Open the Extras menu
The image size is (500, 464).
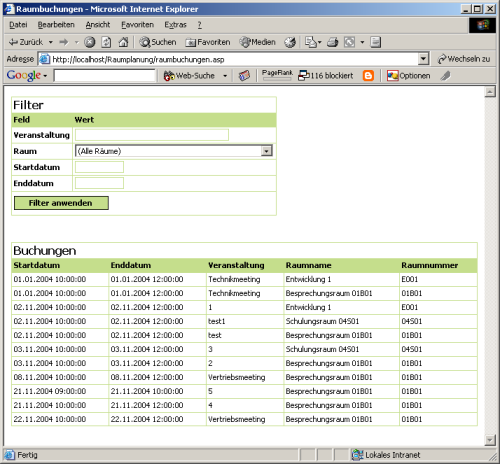pos(175,25)
